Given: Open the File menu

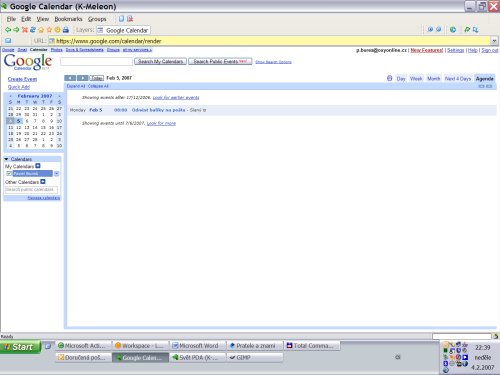Looking at the screenshot, I should [11, 19].
